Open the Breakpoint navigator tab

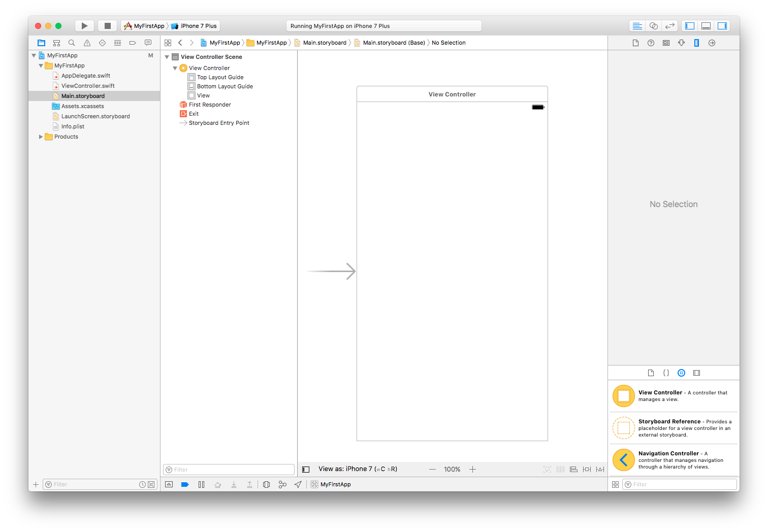(x=133, y=43)
